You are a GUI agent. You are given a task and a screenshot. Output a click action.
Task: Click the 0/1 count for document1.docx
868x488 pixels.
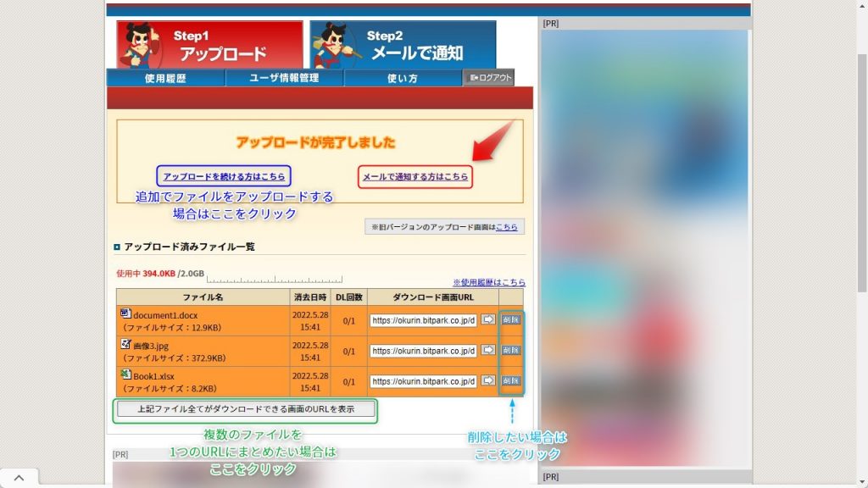348,321
